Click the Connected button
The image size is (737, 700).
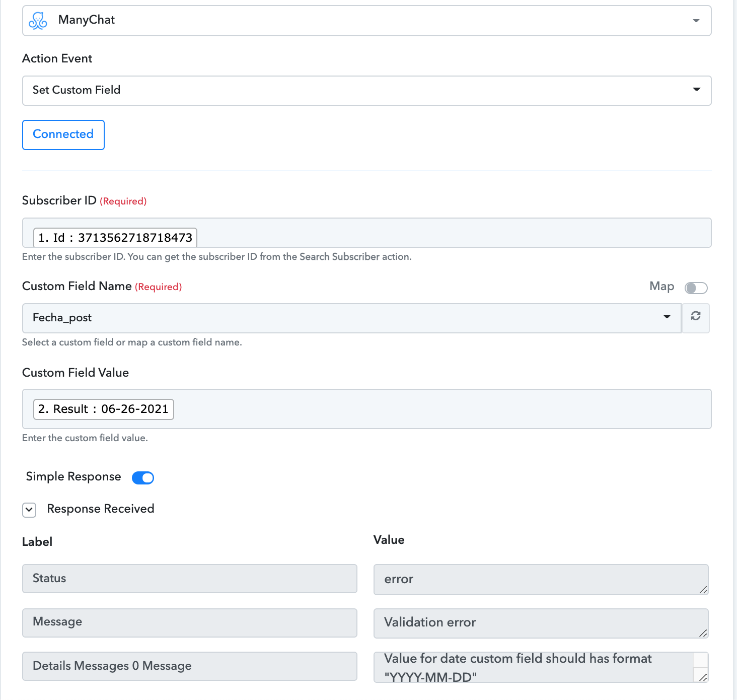pyautogui.click(x=63, y=134)
